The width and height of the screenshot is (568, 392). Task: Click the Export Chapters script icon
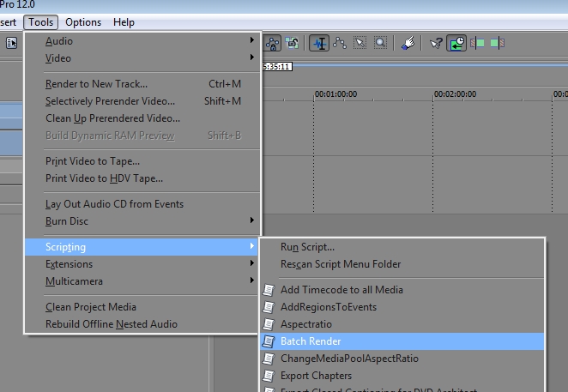269,376
